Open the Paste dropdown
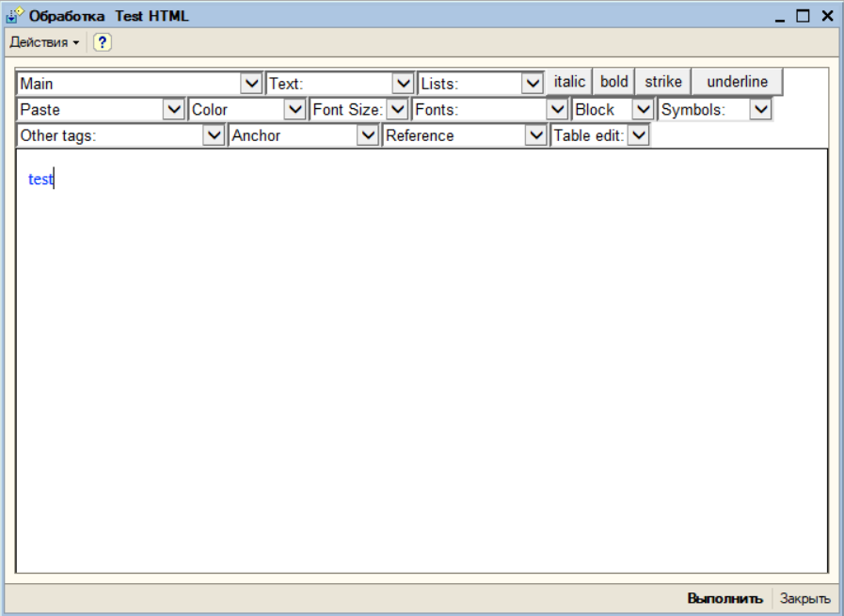The width and height of the screenshot is (844, 616). (x=102, y=109)
